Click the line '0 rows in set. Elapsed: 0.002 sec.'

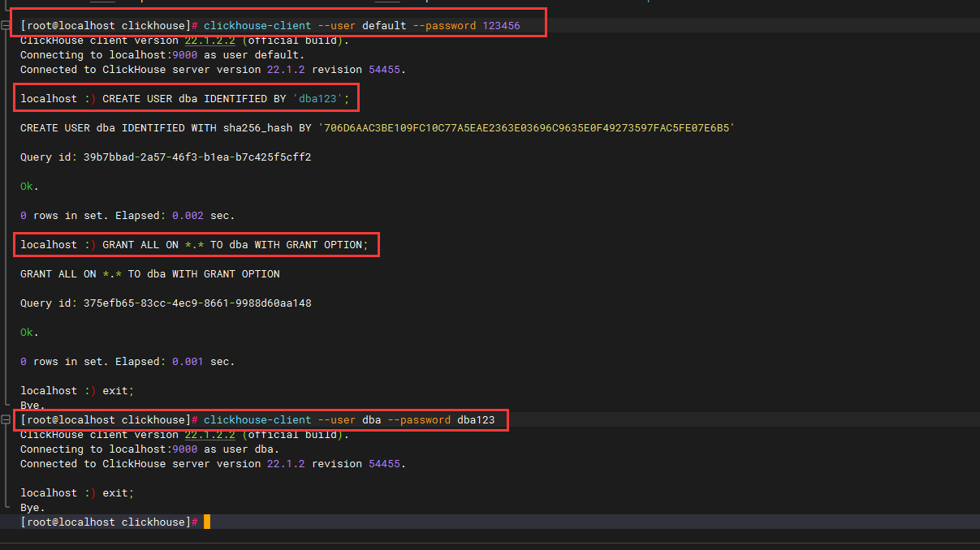pyautogui.click(x=127, y=216)
